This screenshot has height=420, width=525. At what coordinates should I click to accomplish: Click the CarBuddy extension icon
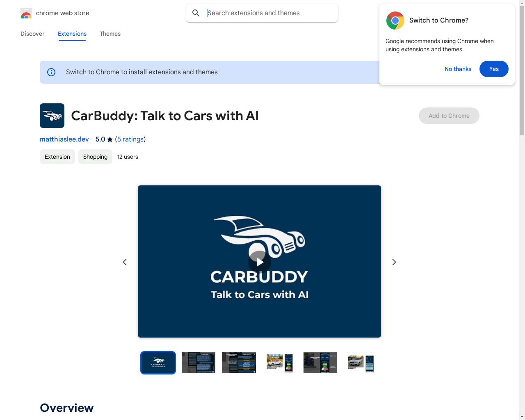52,116
